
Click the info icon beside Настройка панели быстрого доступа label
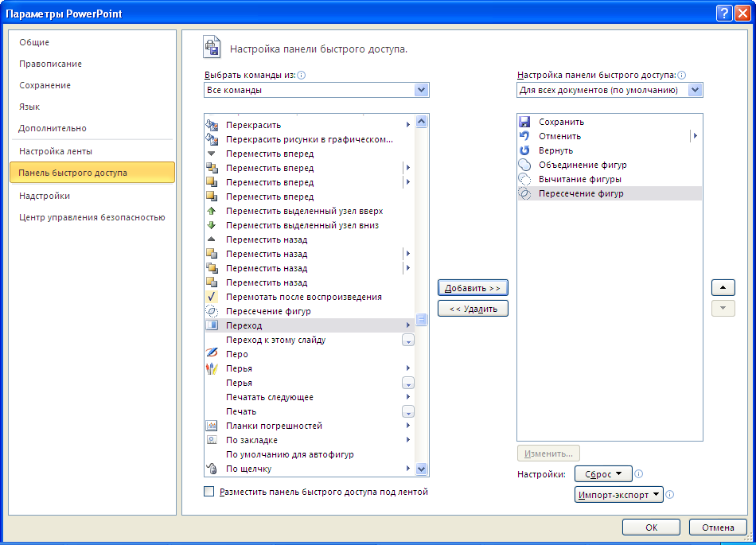682,75
